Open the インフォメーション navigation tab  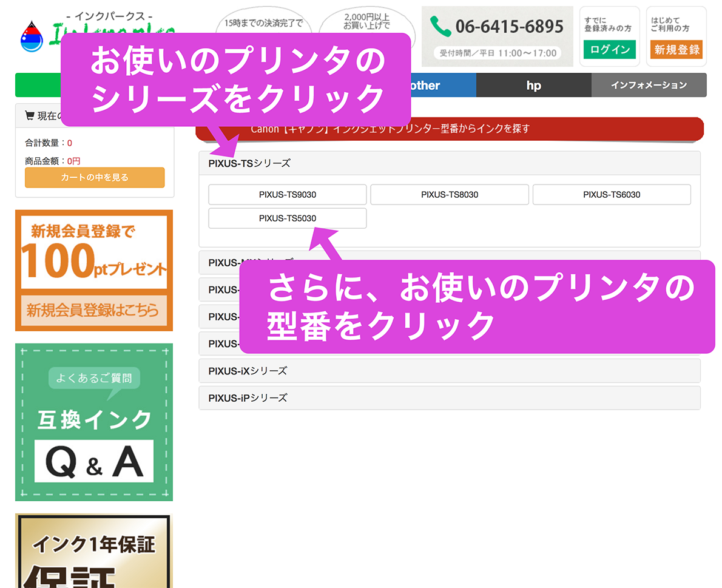(649, 85)
